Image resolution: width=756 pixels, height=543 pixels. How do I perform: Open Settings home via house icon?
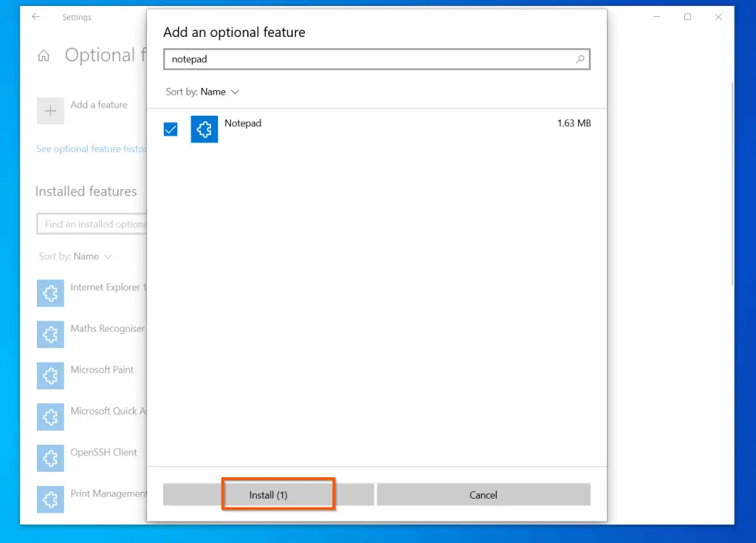point(44,56)
